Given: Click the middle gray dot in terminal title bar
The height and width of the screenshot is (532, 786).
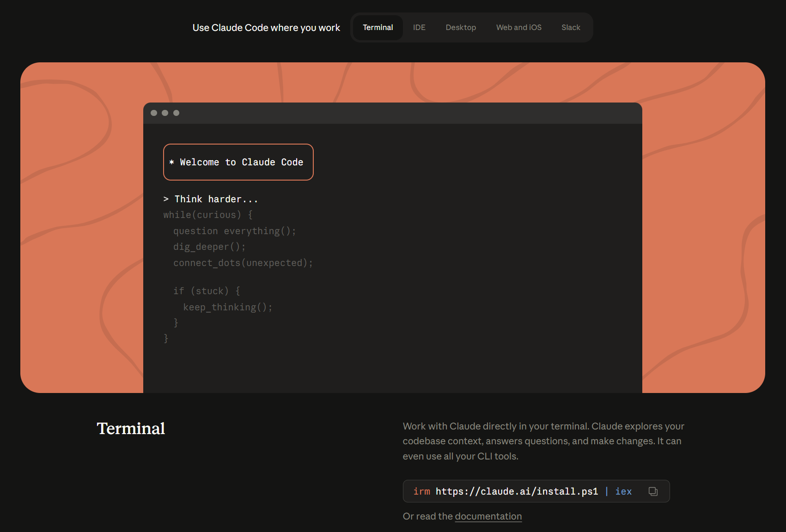Looking at the screenshot, I should pyautogui.click(x=165, y=113).
